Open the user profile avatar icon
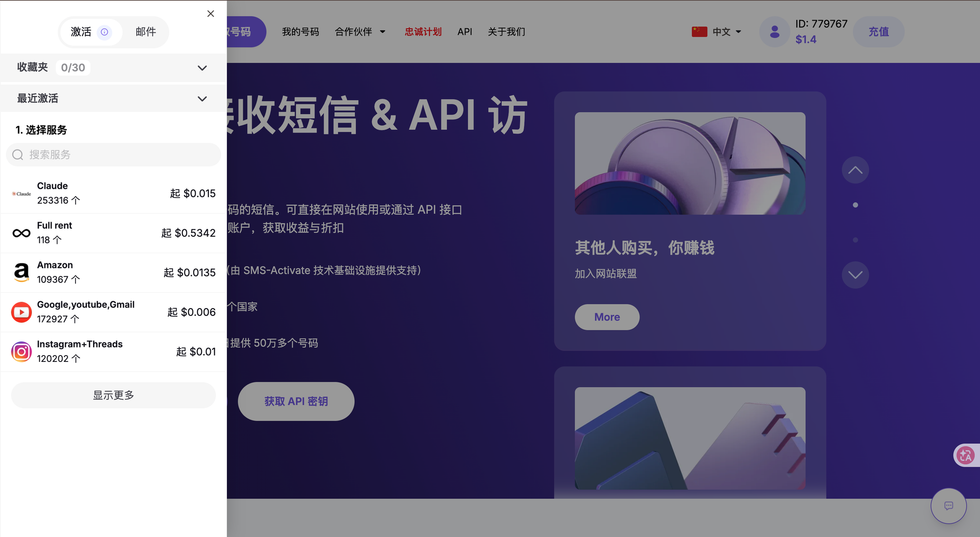The width and height of the screenshot is (980, 537). tap(775, 32)
